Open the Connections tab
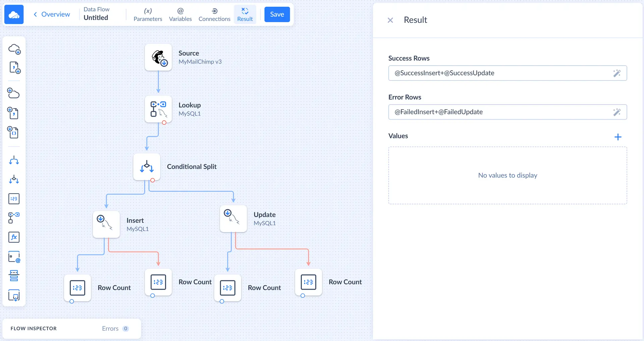 [214, 15]
